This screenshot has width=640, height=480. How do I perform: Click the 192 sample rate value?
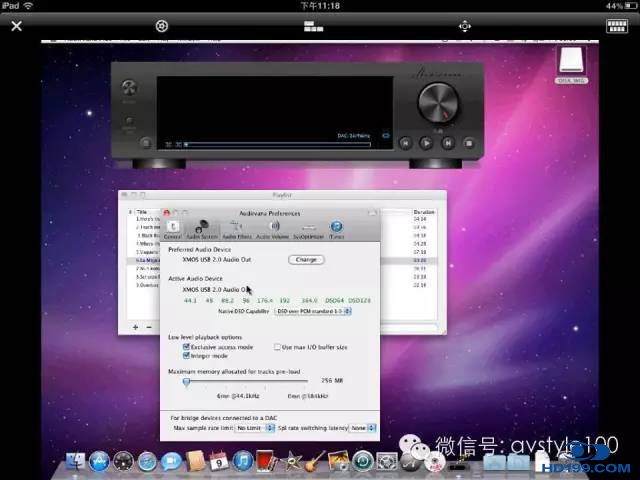[x=284, y=300]
